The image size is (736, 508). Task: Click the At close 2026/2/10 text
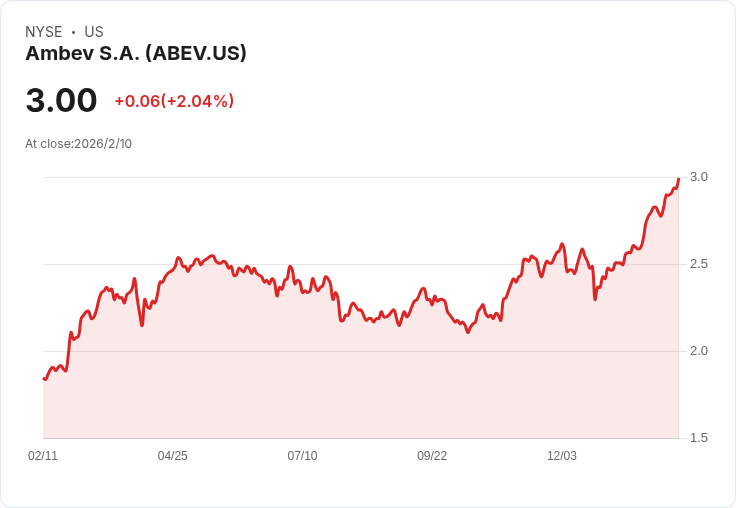pyautogui.click(x=78, y=144)
